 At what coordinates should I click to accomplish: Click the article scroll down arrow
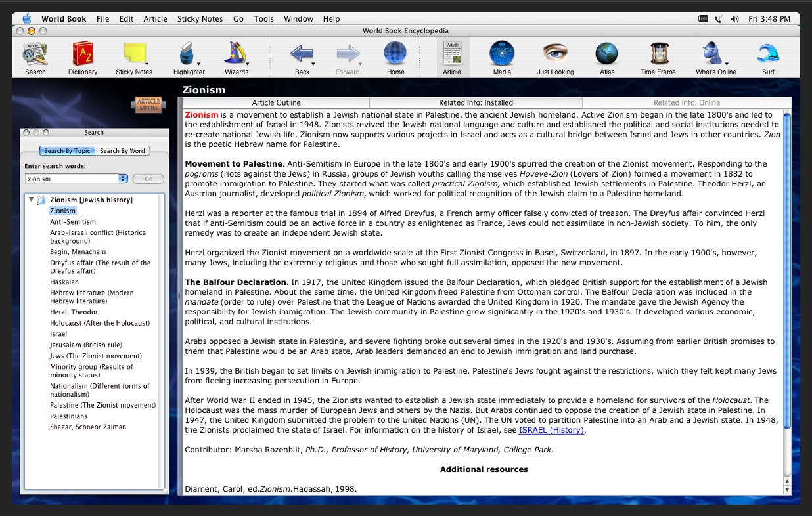(x=787, y=489)
